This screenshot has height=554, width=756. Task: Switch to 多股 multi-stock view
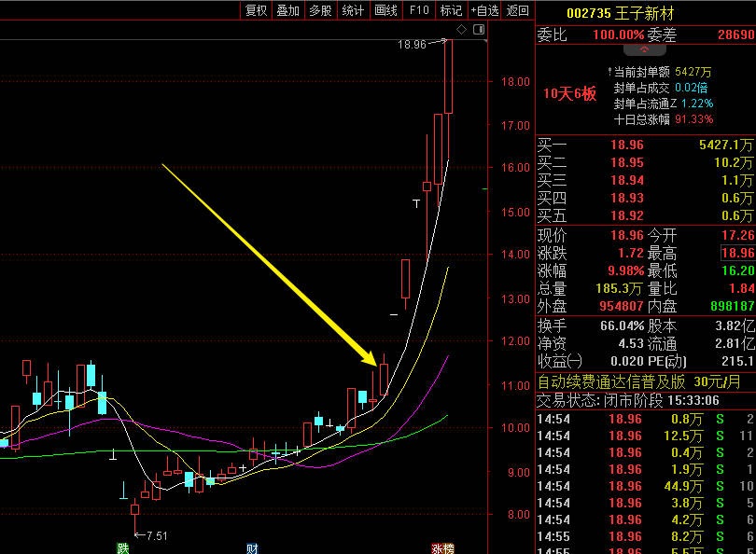pos(320,10)
